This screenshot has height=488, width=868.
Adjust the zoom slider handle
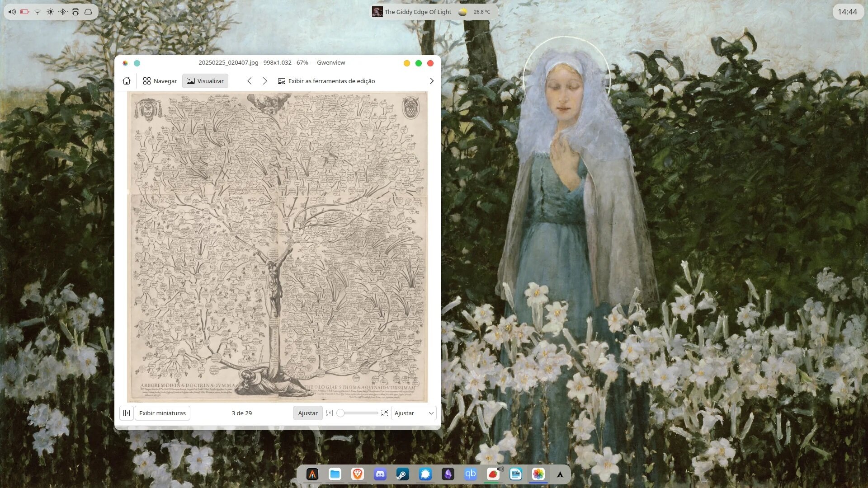(x=340, y=413)
